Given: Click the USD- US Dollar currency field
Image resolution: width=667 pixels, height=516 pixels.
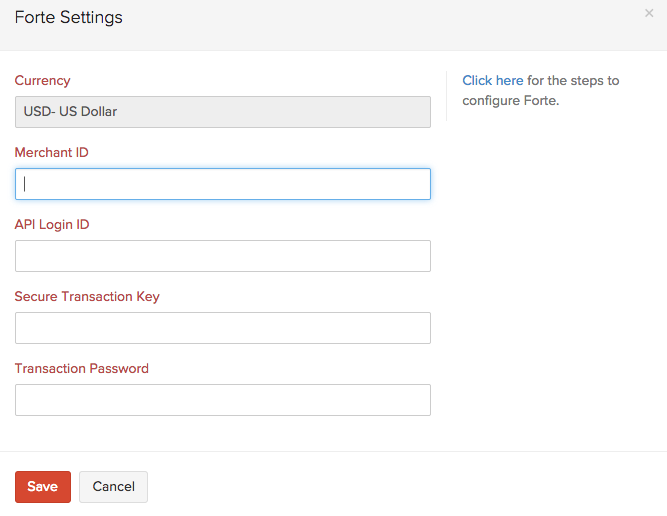Looking at the screenshot, I should pyautogui.click(x=222, y=112).
